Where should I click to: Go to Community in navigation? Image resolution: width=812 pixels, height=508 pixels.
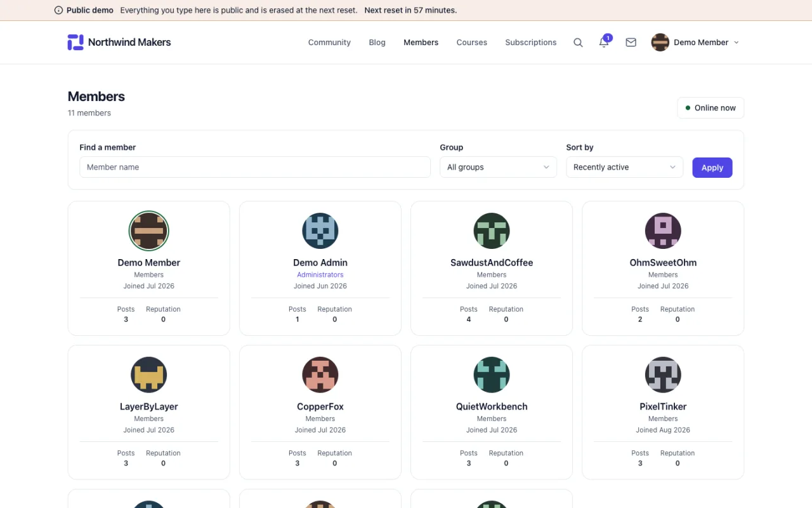click(329, 43)
